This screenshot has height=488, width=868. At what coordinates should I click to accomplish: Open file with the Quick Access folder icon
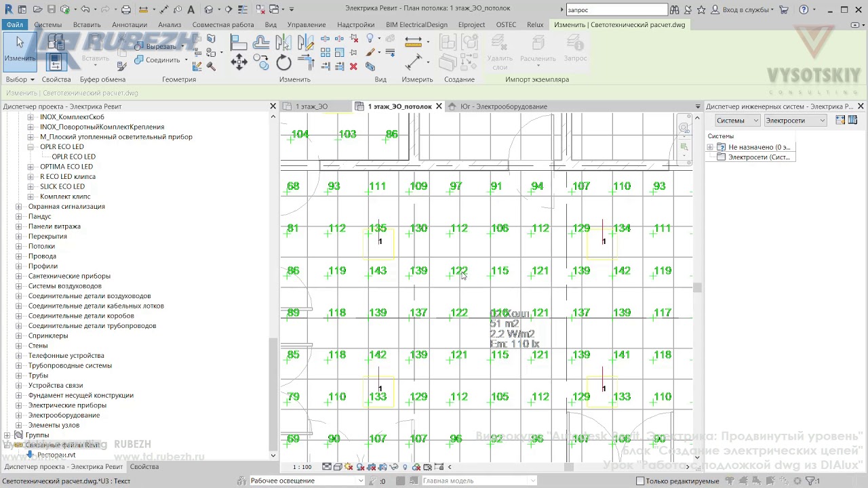38,9
